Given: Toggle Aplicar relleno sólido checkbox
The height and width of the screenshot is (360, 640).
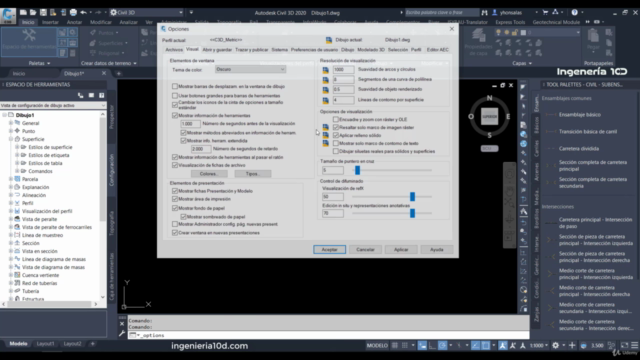Looking at the screenshot, I should (336, 135).
